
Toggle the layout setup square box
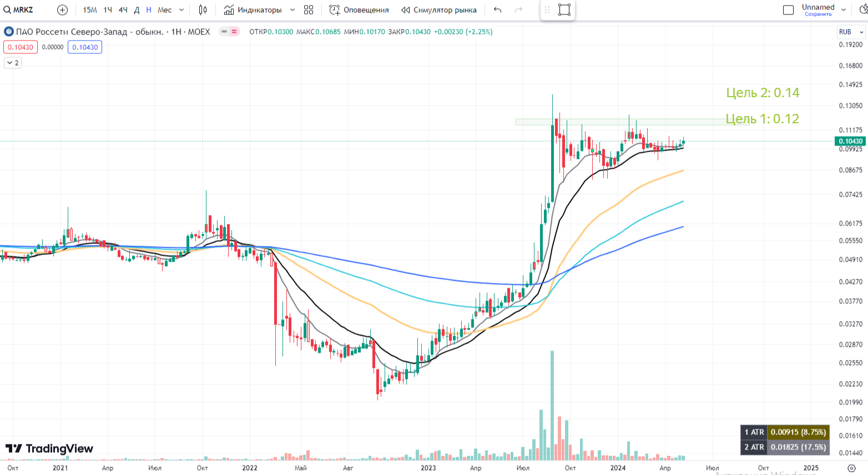click(x=788, y=9)
